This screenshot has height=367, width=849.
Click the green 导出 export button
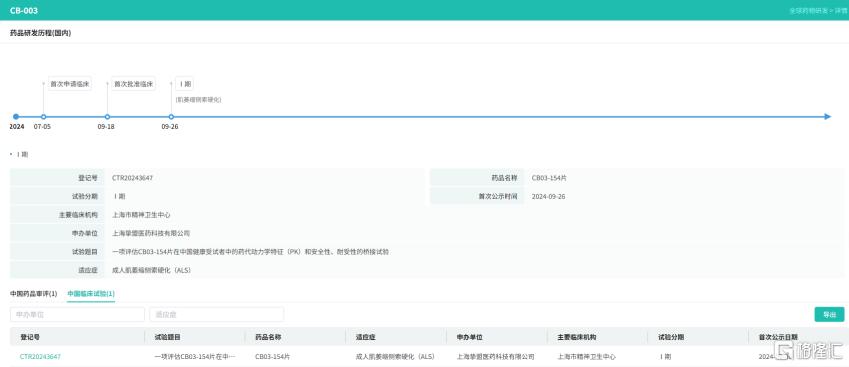click(x=830, y=314)
